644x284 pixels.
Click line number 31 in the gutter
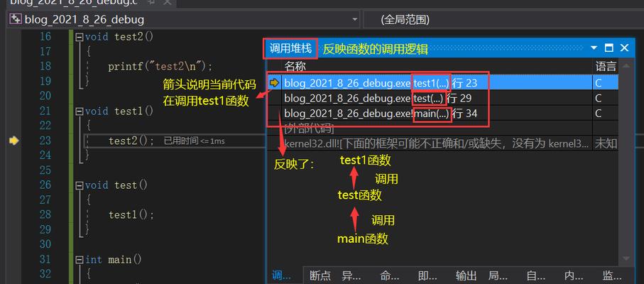pyautogui.click(x=45, y=260)
